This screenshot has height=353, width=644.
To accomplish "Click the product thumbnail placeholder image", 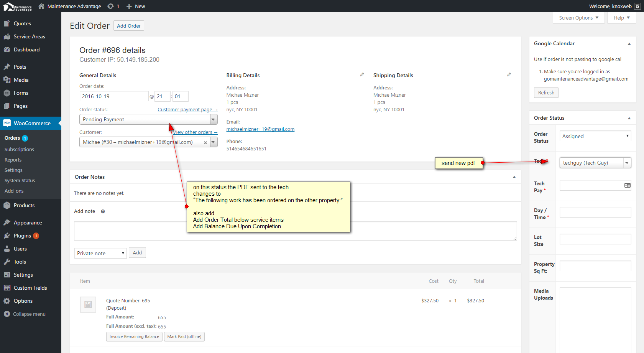I will (88, 305).
